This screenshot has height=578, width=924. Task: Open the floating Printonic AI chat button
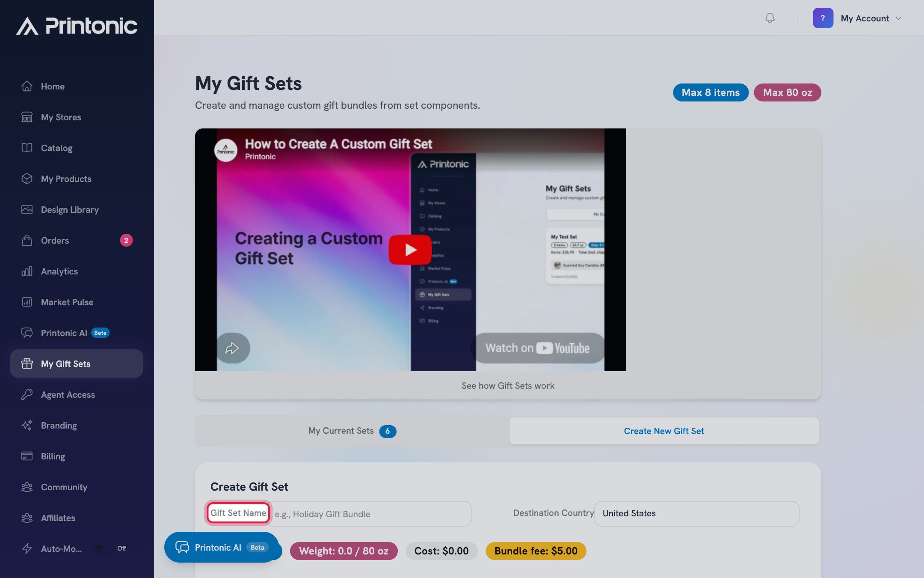pos(222,547)
